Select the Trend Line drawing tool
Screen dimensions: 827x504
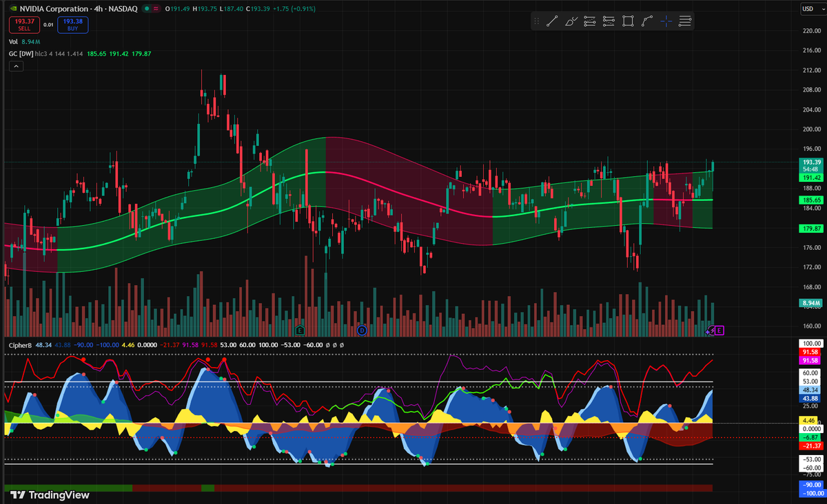[x=551, y=21]
